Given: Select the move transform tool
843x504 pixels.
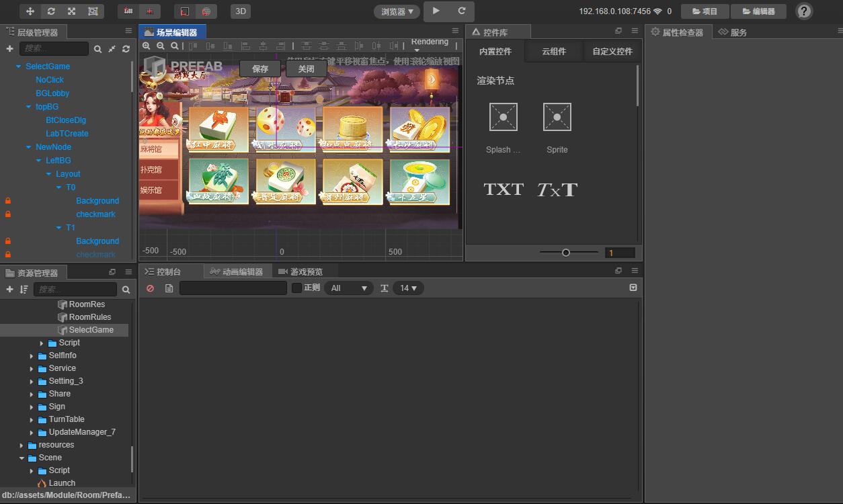Looking at the screenshot, I should [30, 11].
